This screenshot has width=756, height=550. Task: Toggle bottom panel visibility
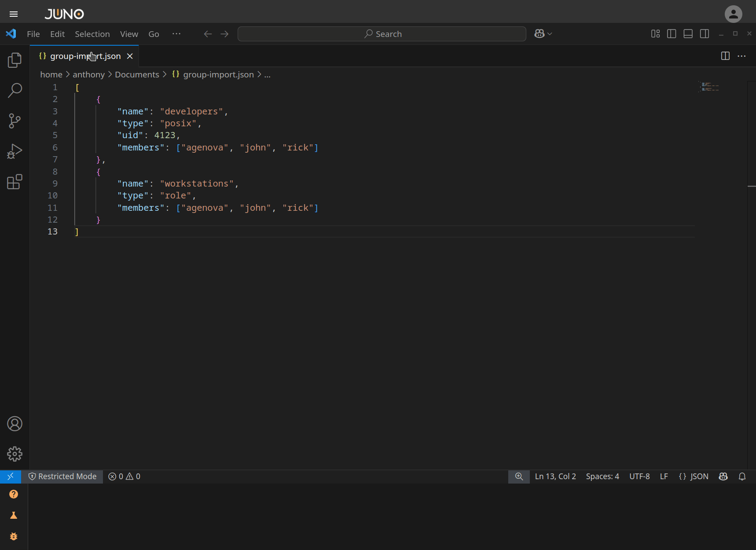[688, 34]
